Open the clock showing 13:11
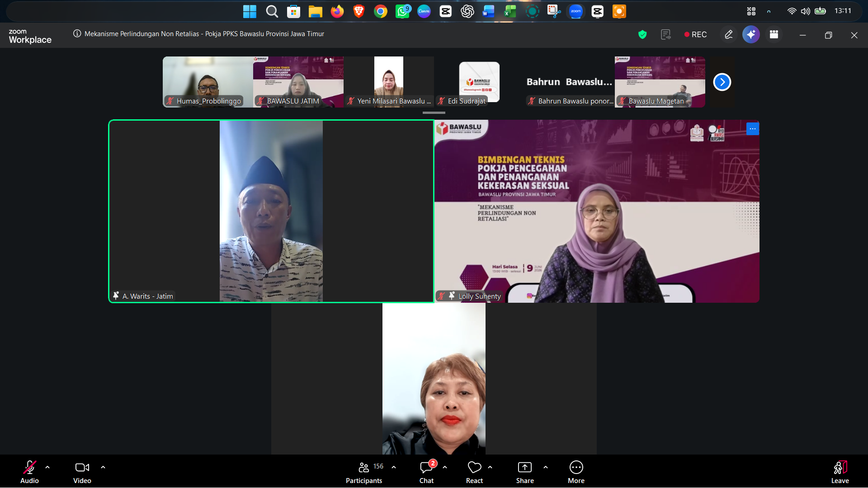This screenshot has width=868, height=488. [x=843, y=11]
